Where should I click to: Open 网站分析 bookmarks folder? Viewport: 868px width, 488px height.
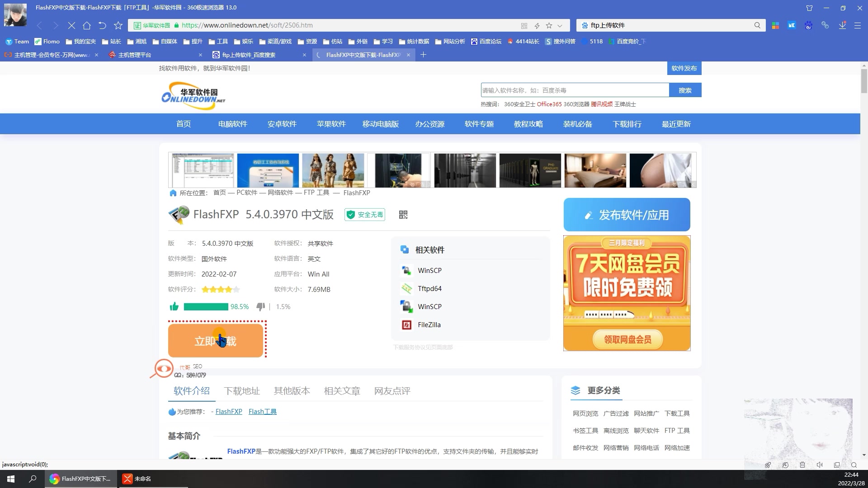(450, 41)
